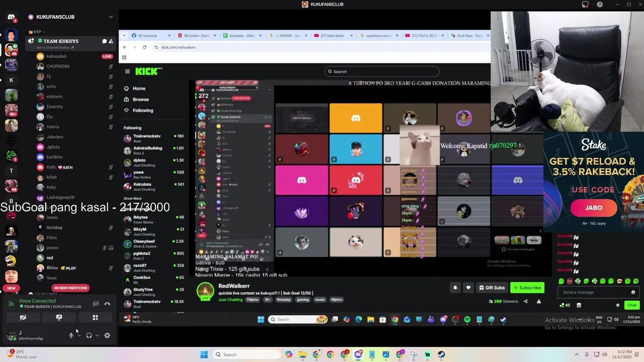Open the Discord activities launcher icon
The image size is (644, 362).
[x=95, y=317]
